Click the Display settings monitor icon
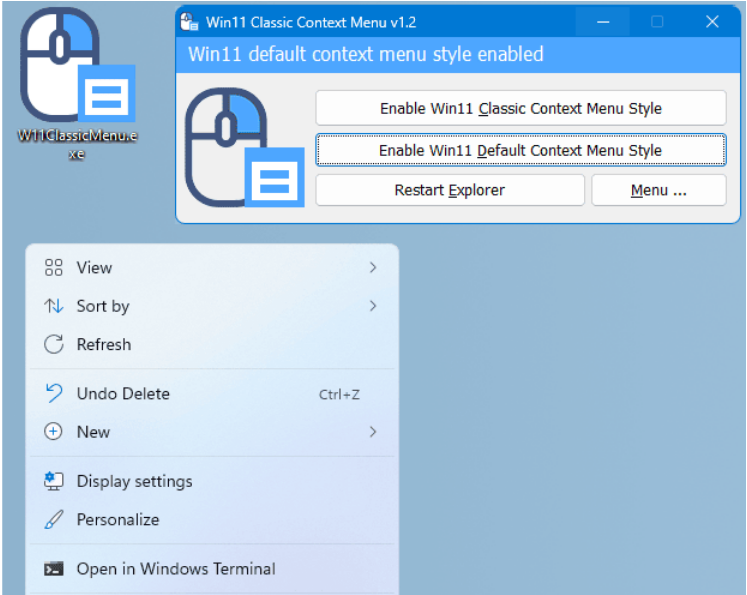747x595 pixels. 54,482
